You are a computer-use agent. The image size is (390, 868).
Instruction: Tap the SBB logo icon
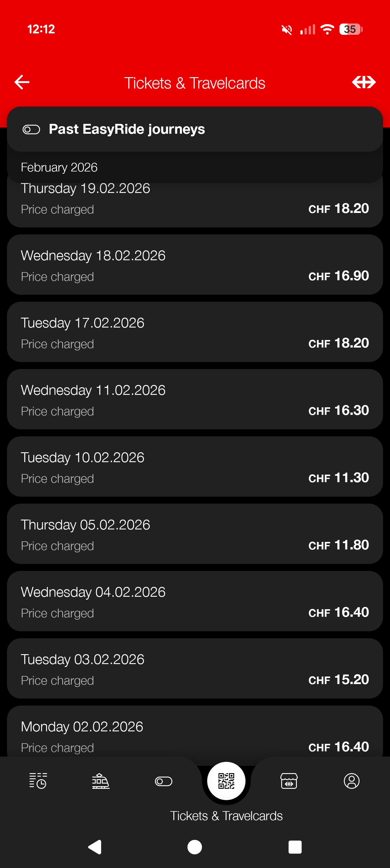363,82
